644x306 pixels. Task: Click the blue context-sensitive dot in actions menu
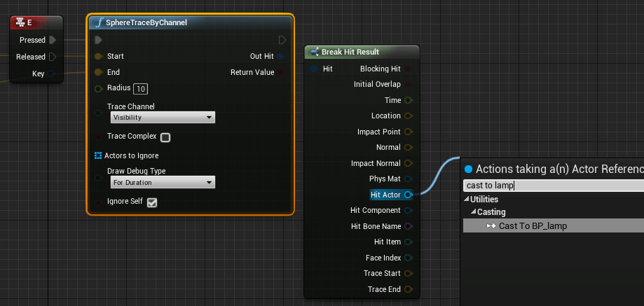coord(468,169)
